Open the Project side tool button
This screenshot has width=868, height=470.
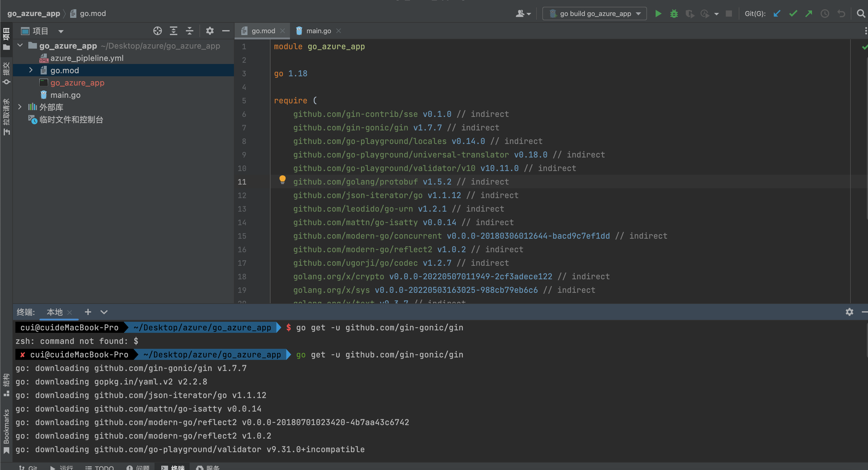6,39
